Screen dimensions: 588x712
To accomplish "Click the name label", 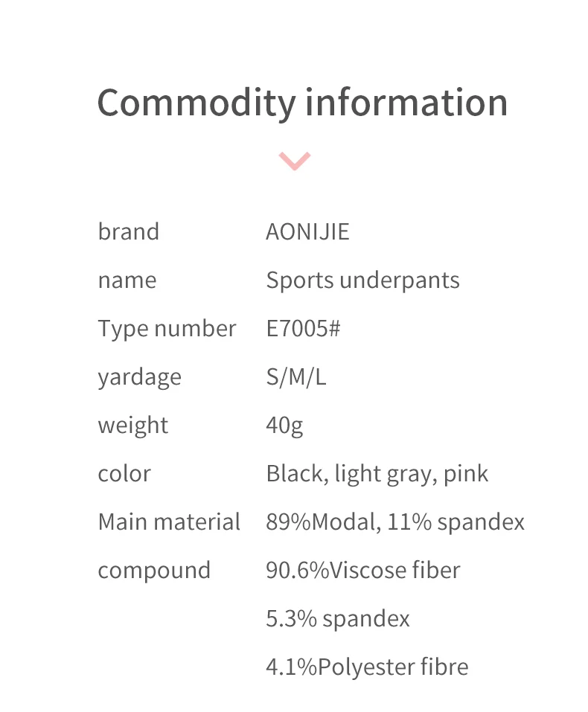I will pyautogui.click(x=127, y=280).
